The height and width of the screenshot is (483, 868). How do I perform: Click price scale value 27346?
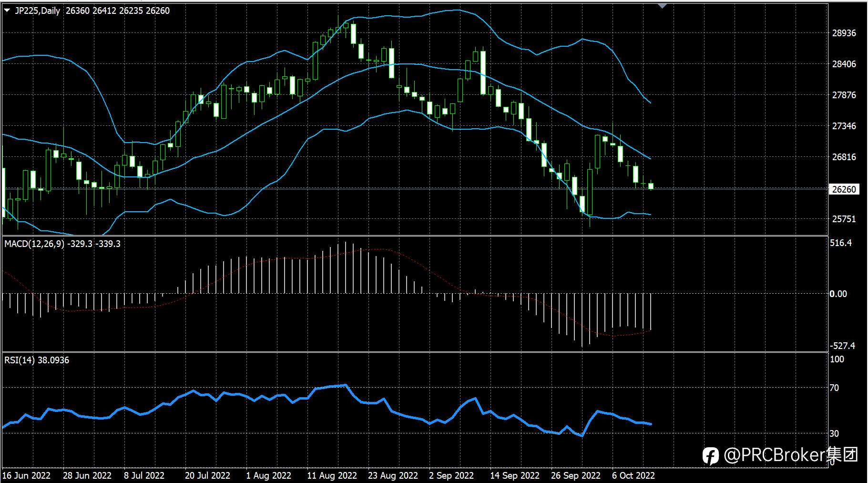844,126
